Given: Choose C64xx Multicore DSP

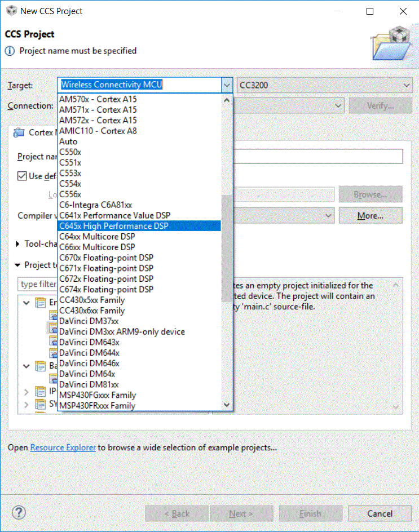Looking at the screenshot, I should (139, 237).
